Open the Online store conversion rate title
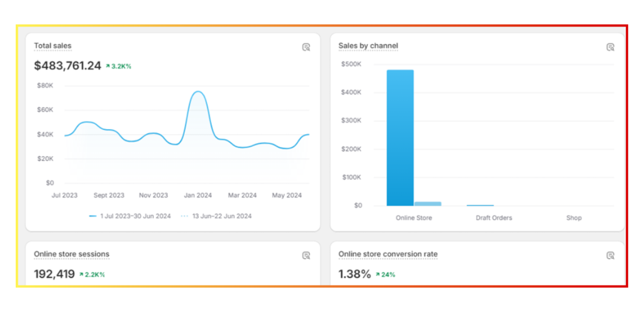The image size is (644, 312). [x=388, y=254]
